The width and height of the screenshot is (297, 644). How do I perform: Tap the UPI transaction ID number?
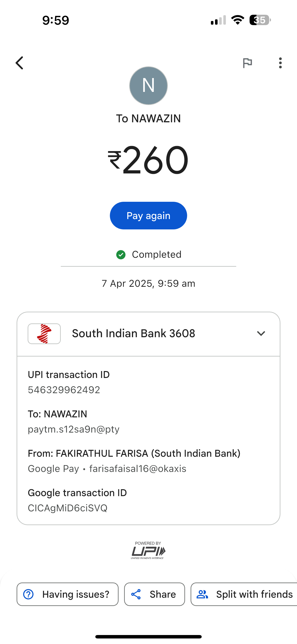[x=64, y=390]
